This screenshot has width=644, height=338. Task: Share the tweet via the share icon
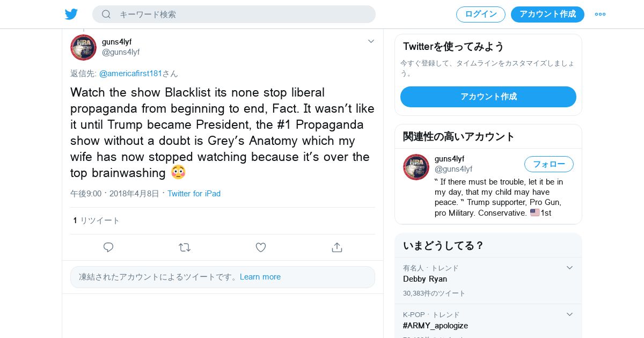(337, 247)
